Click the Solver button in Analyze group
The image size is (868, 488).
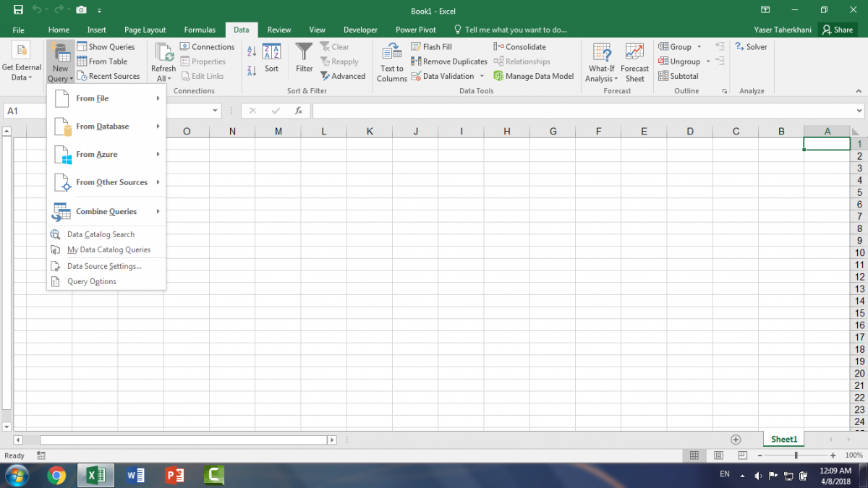(x=752, y=46)
